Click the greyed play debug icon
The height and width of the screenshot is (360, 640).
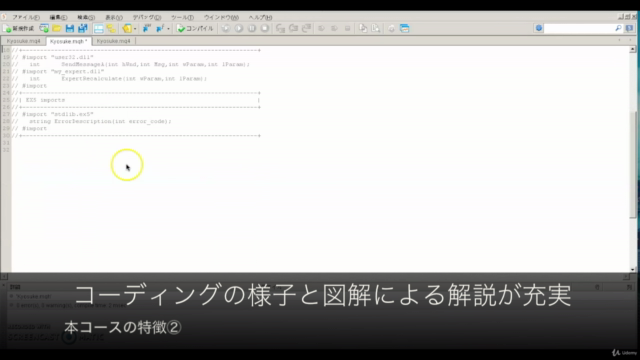[x=238, y=28]
